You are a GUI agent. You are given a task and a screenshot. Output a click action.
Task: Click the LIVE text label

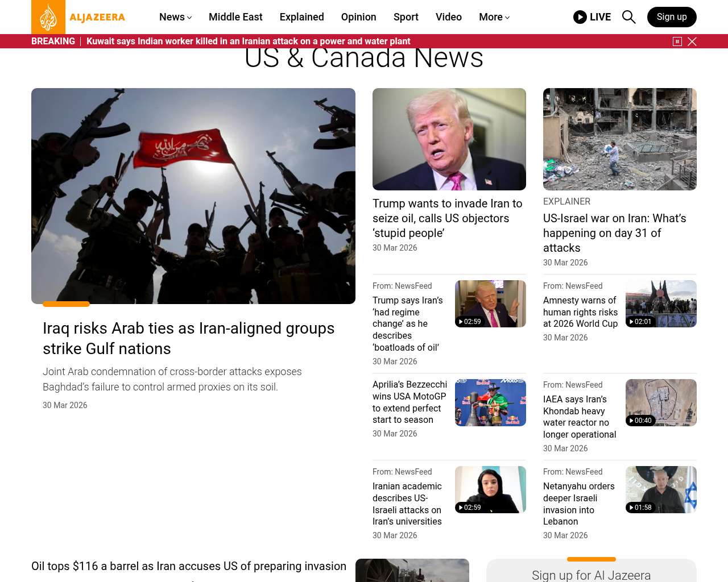(x=600, y=17)
